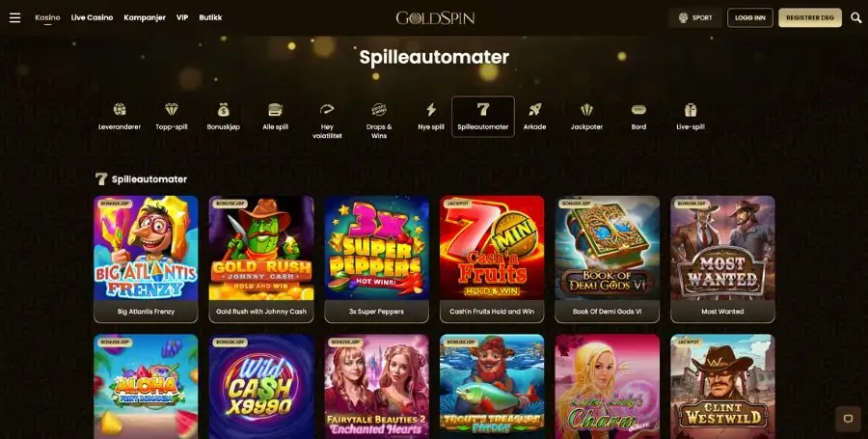The width and height of the screenshot is (868, 439).
Task: Click the search magnifier icon
Action: coord(855,17)
